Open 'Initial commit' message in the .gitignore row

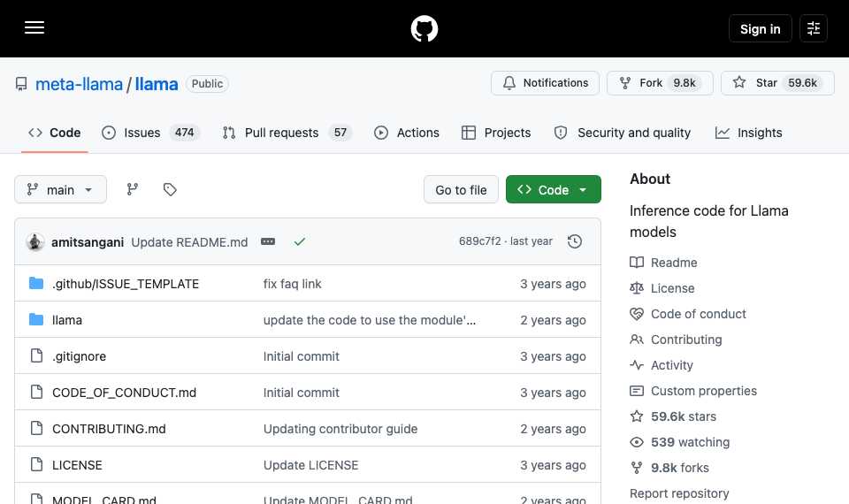[301, 356]
